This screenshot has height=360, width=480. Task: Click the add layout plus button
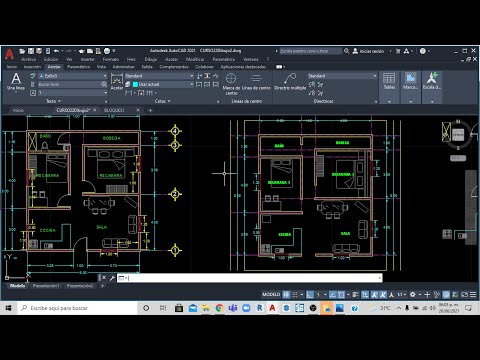[x=102, y=286]
